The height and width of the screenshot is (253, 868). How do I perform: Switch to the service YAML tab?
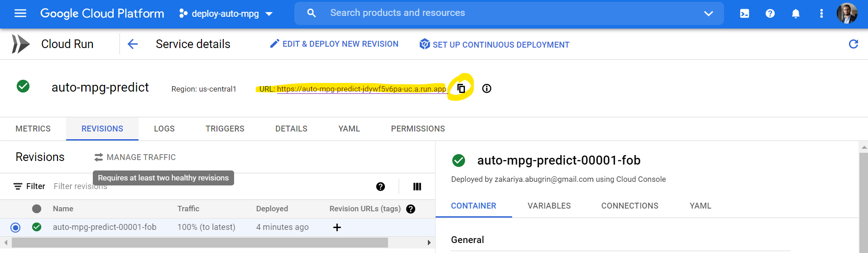[349, 129]
